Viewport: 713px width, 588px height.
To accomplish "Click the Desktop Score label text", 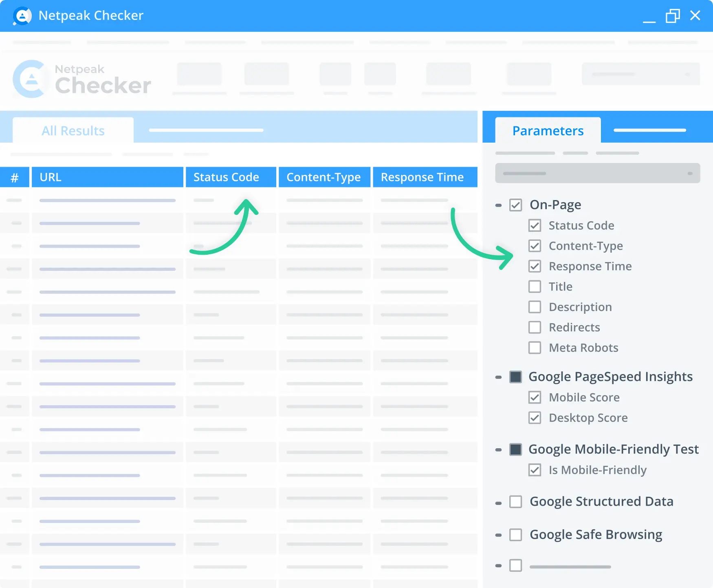I will [x=588, y=418].
